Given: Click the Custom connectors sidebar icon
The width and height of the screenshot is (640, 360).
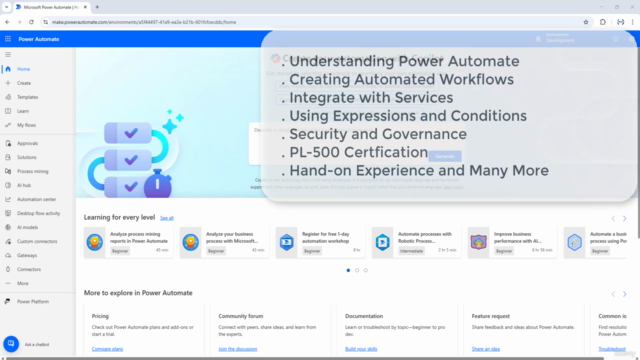Looking at the screenshot, I should [8, 241].
